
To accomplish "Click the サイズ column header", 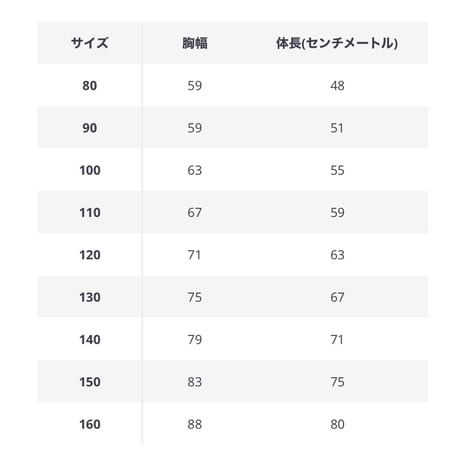I will click(90, 43).
